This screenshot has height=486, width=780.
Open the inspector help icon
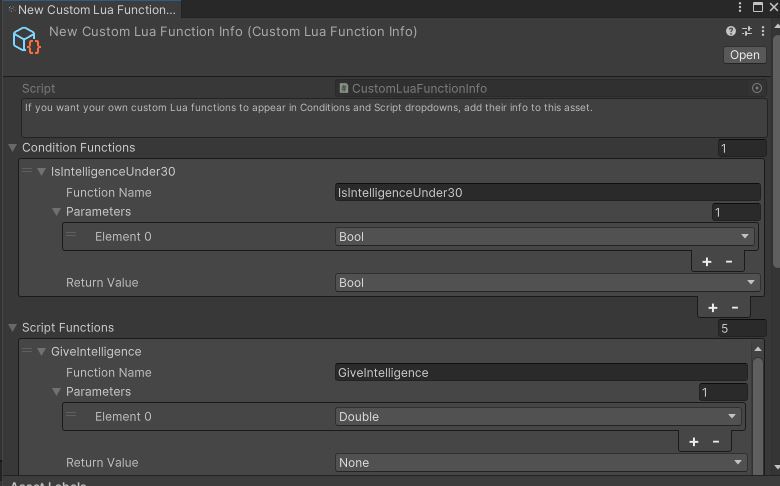click(x=730, y=31)
